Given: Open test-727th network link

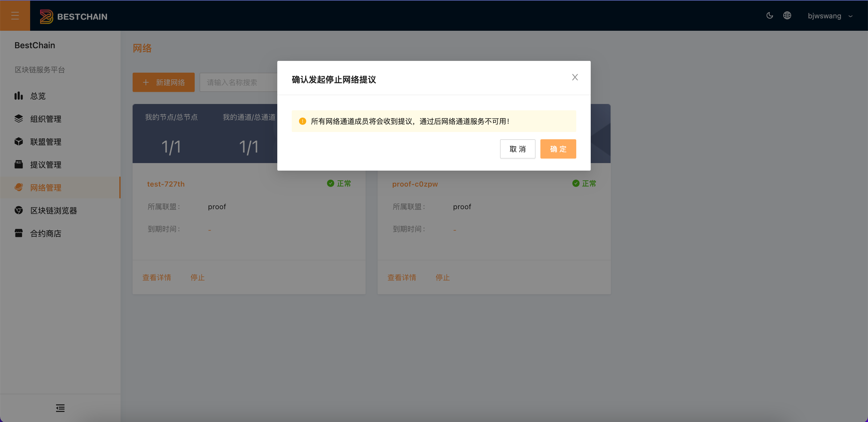Looking at the screenshot, I should 166,184.
